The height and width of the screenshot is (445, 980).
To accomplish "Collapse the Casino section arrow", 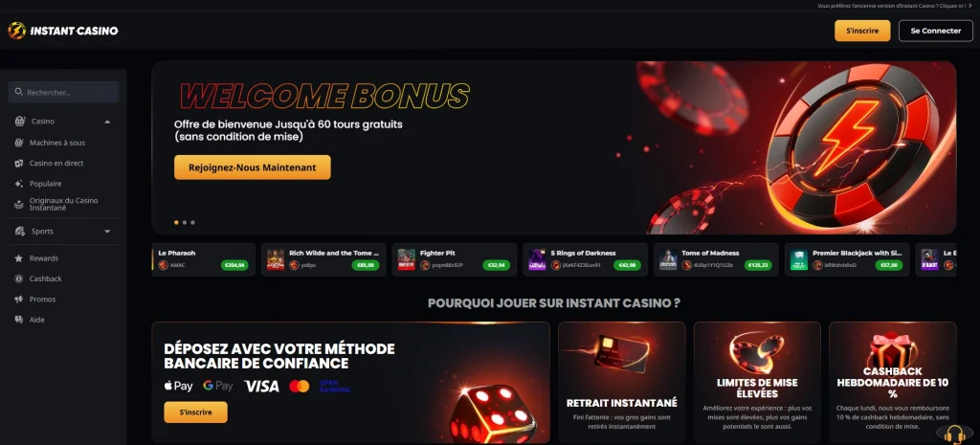I will tap(107, 122).
